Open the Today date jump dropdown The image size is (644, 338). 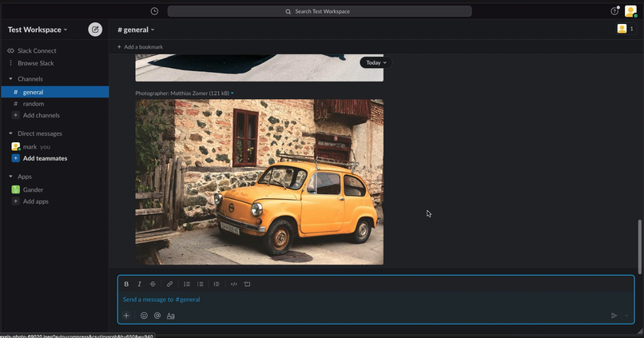tap(376, 62)
